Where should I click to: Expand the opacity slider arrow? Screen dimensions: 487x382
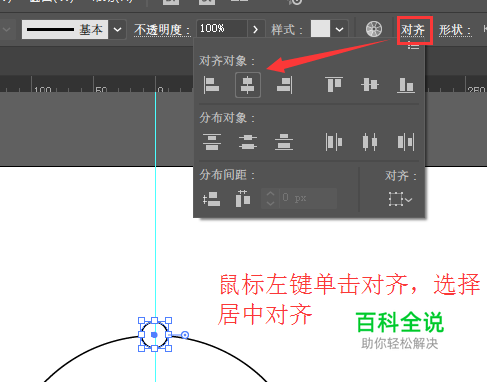tap(256, 29)
